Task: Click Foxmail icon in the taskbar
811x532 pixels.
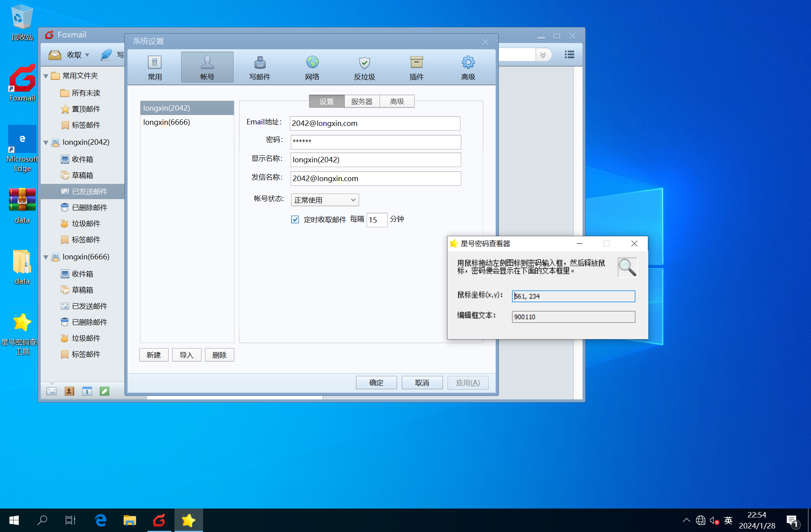Action: click(159, 520)
